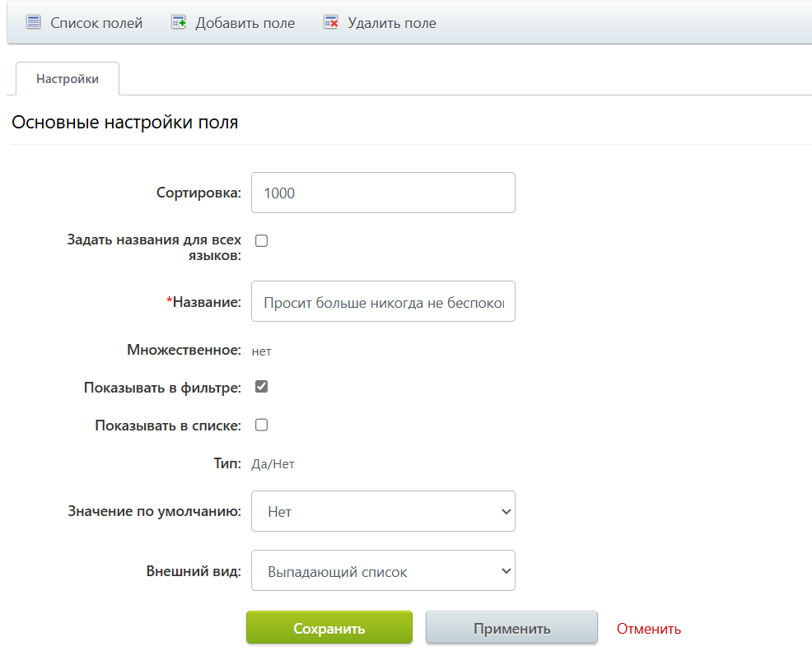The width and height of the screenshot is (812, 651).
Task: Select 'Удалить поле' in the top toolbar
Action: click(x=389, y=22)
